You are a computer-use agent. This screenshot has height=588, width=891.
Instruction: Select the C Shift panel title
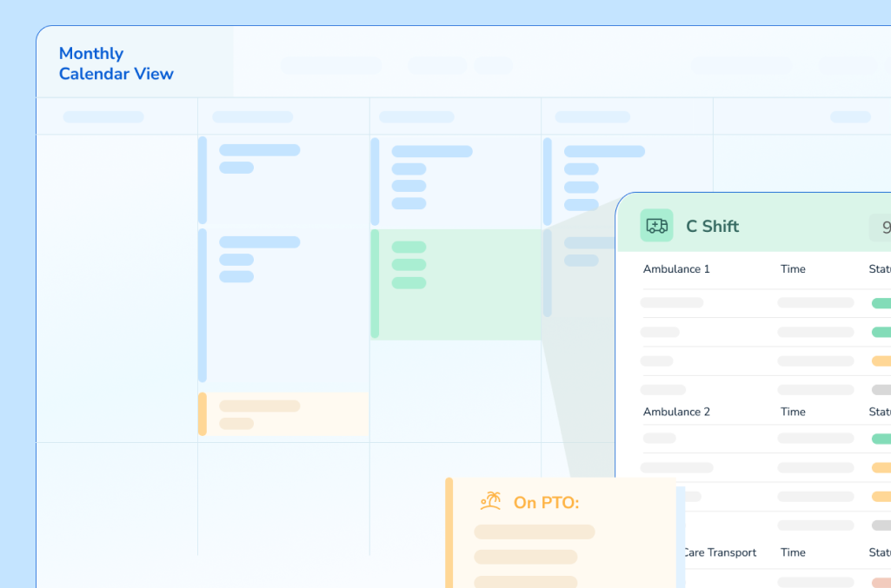pyautogui.click(x=713, y=227)
